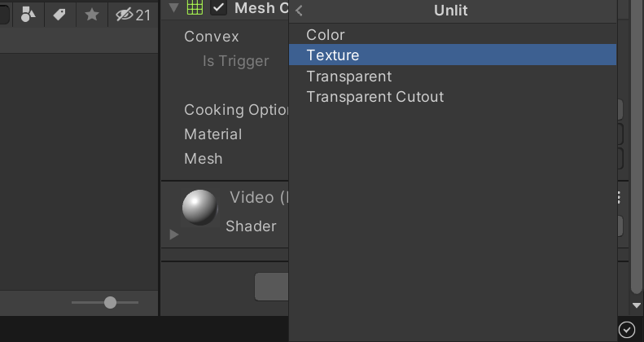Go back from the Unlit shader submenu
Screen dimensions: 644x342
coord(299,11)
